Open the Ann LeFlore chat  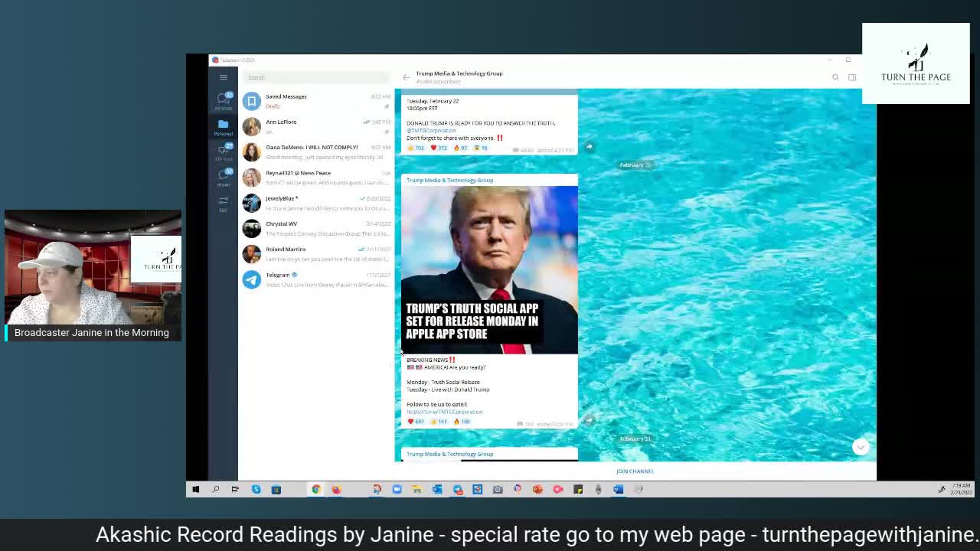316,126
